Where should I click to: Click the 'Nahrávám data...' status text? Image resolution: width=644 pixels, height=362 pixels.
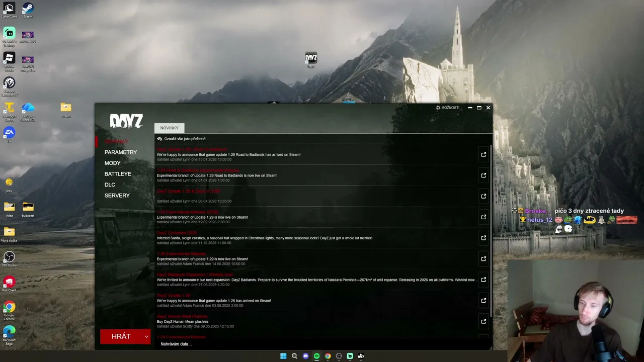click(x=176, y=344)
